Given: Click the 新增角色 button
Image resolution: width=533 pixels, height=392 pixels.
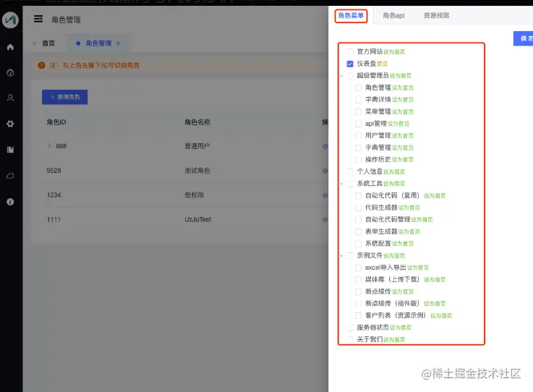Looking at the screenshot, I should pyautogui.click(x=65, y=97).
